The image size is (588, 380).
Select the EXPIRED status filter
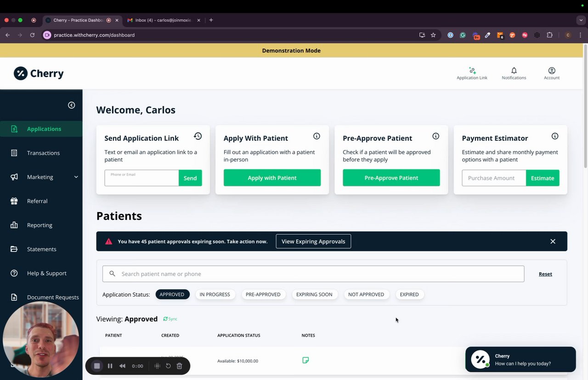point(409,295)
